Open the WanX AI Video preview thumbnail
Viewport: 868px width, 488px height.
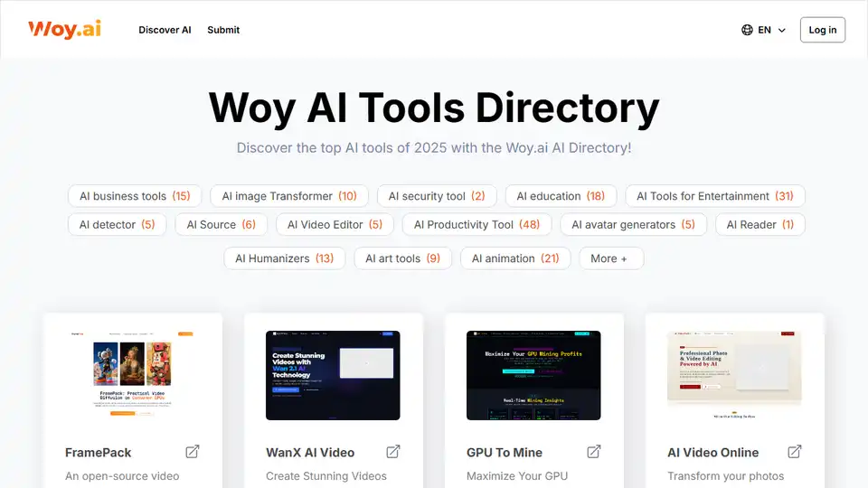333,375
